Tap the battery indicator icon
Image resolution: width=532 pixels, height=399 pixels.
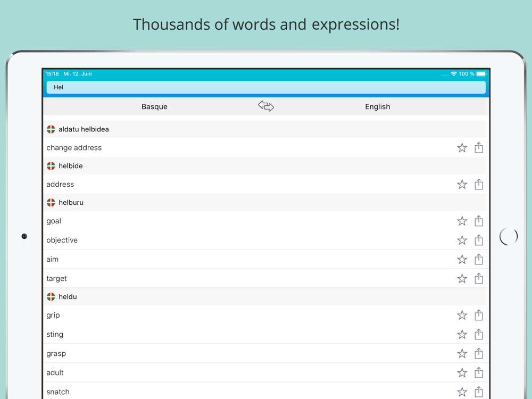click(481, 73)
